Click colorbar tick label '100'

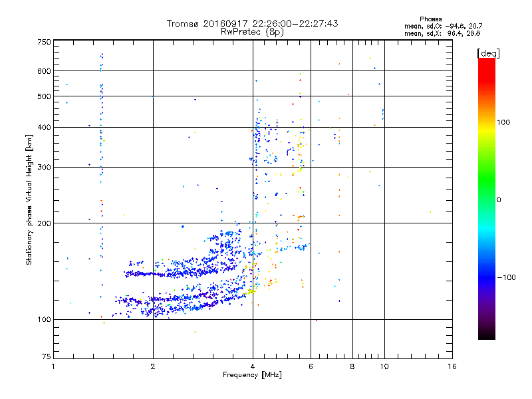tap(503, 122)
